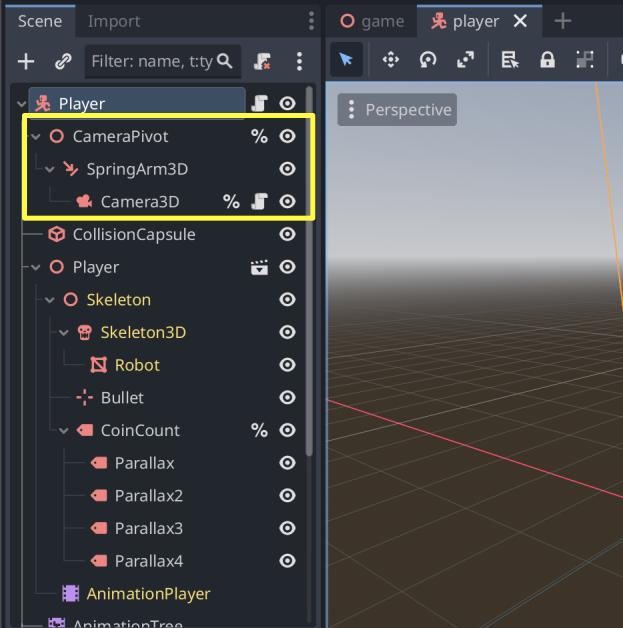Collapse the CoinCount node

pyautogui.click(x=64, y=431)
